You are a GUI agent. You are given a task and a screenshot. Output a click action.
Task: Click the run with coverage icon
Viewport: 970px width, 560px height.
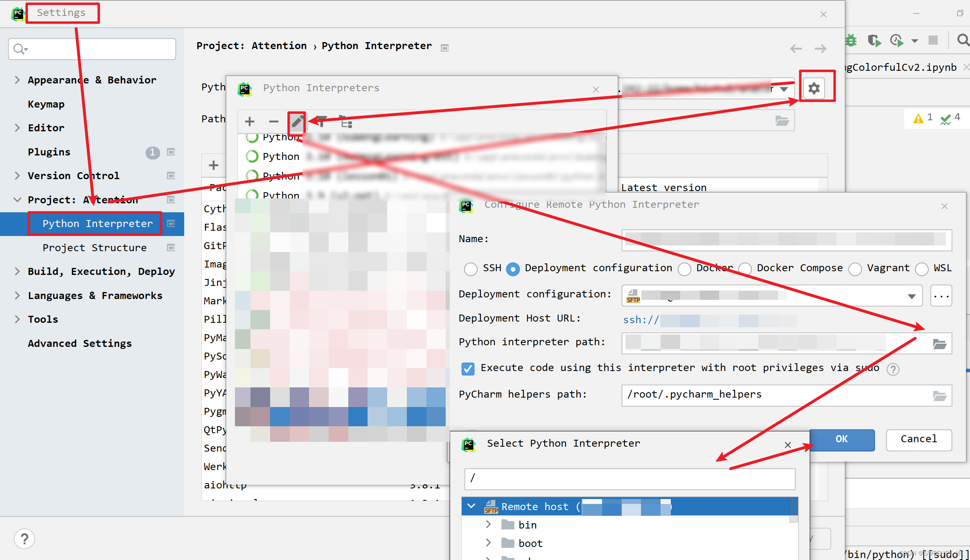[874, 40]
